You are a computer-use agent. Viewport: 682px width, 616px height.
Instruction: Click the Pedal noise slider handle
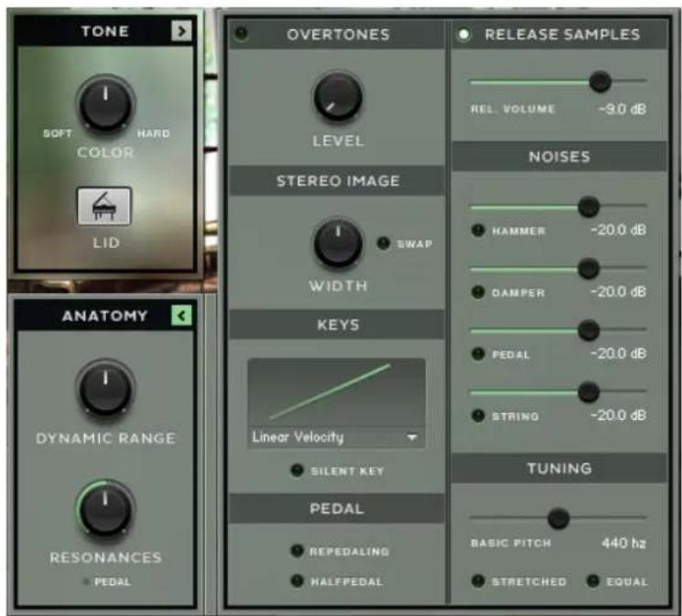click(589, 330)
